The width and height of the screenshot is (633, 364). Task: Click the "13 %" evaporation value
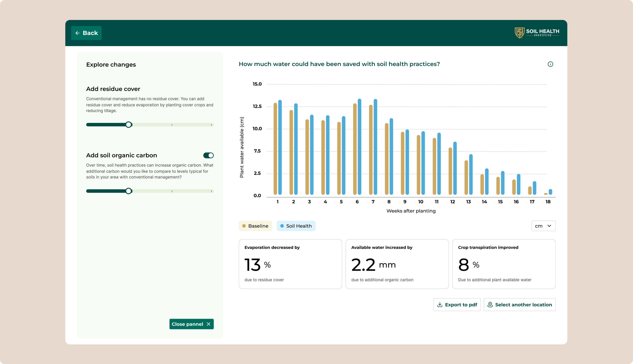tap(258, 265)
